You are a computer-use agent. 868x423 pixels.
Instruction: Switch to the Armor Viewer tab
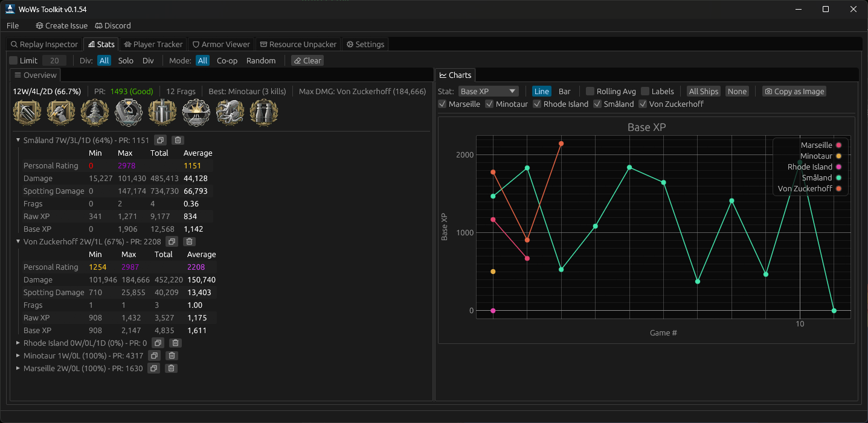pyautogui.click(x=221, y=44)
